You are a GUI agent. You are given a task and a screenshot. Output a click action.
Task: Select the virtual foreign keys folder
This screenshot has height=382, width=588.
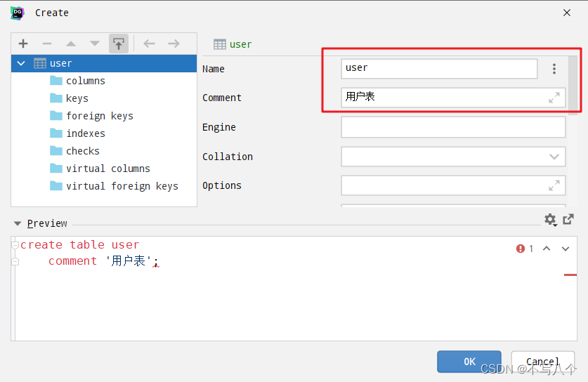(122, 186)
